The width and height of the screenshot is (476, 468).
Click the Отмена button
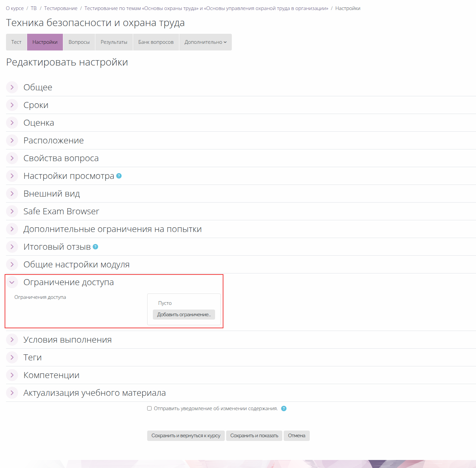point(297,436)
